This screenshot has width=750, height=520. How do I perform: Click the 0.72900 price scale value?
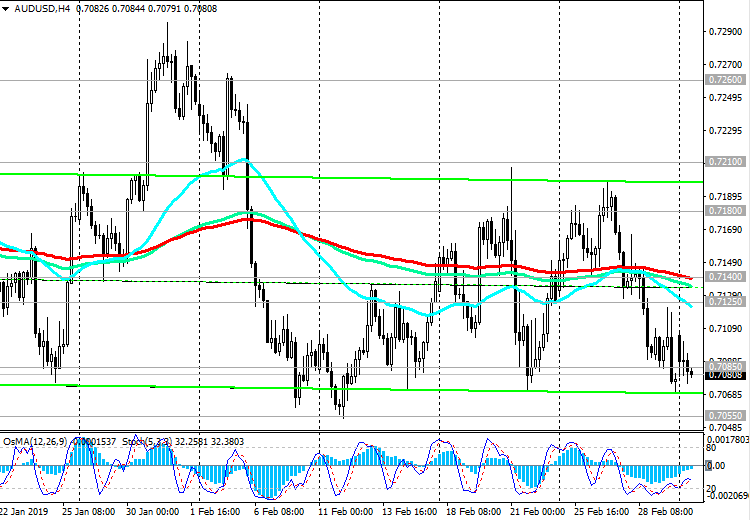[x=725, y=32]
